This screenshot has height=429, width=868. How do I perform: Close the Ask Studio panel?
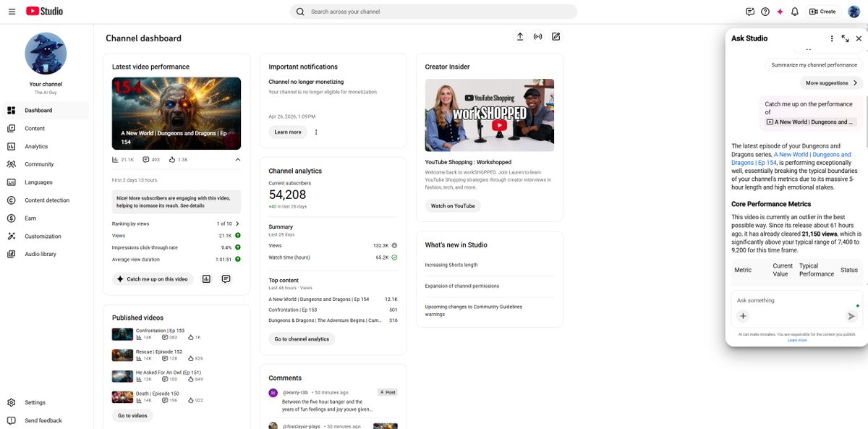pyautogui.click(x=859, y=38)
